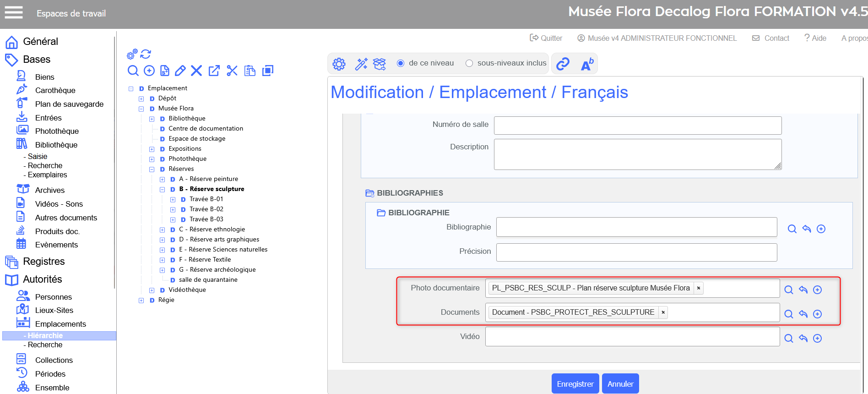Image resolution: width=868 pixels, height=394 pixels.
Task: Expand the Dépôt tree node
Action: [x=141, y=98]
